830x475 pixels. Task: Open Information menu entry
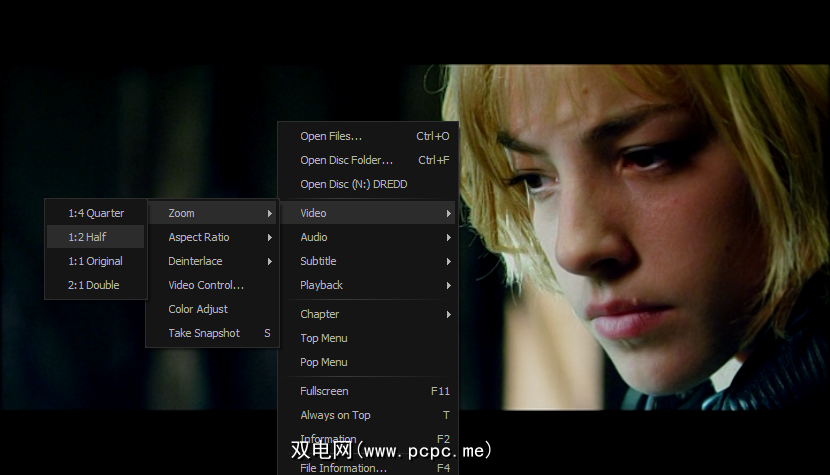[368, 439]
